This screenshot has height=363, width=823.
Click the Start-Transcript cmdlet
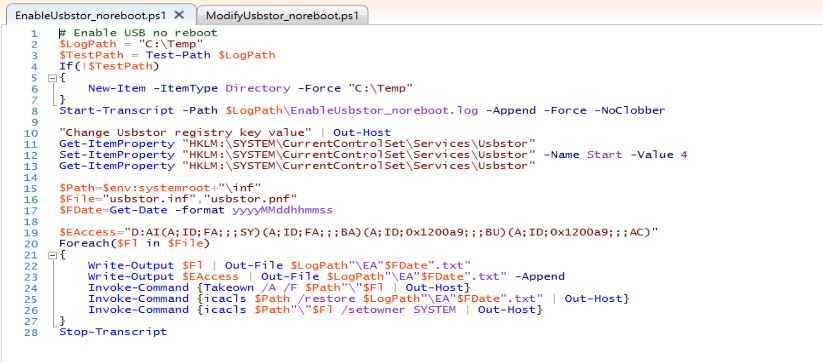[116, 110]
